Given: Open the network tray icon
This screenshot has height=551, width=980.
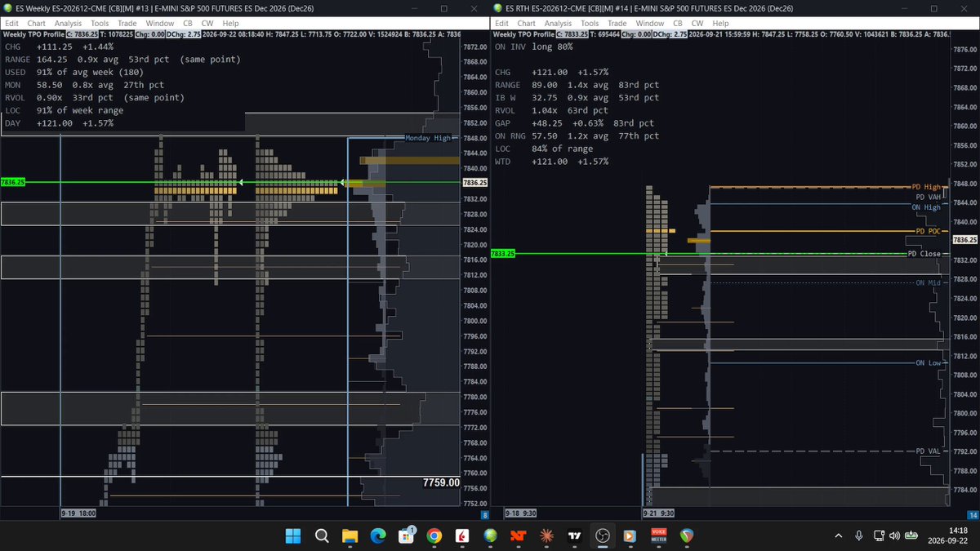Looking at the screenshot, I should click(878, 535).
